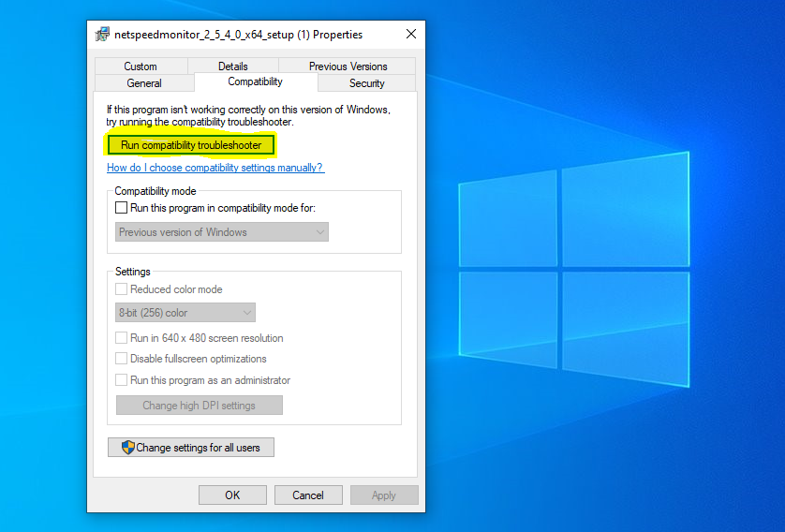
Task: Click the 'If this program isn't working correctly' text
Action: tap(248, 115)
